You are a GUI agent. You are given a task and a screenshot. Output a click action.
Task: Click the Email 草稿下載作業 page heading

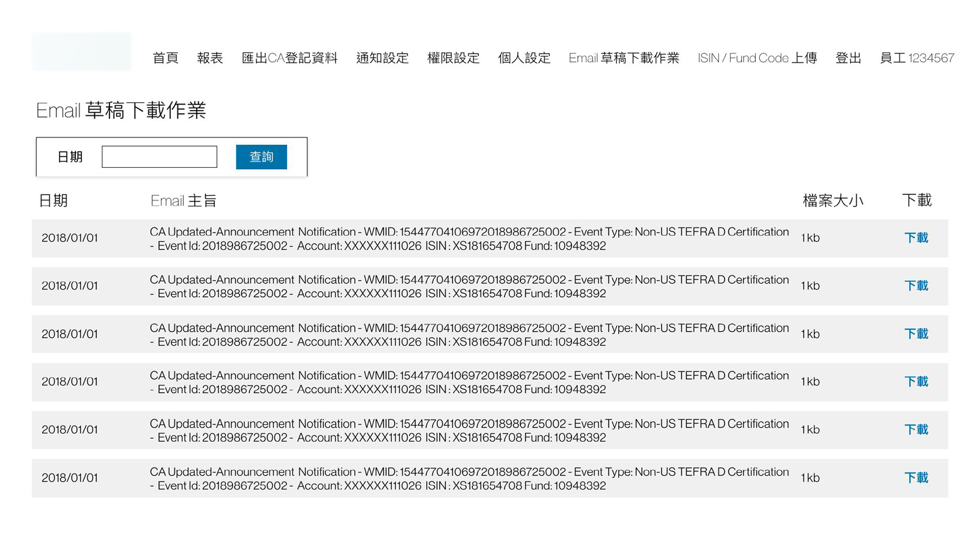(121, 110)
